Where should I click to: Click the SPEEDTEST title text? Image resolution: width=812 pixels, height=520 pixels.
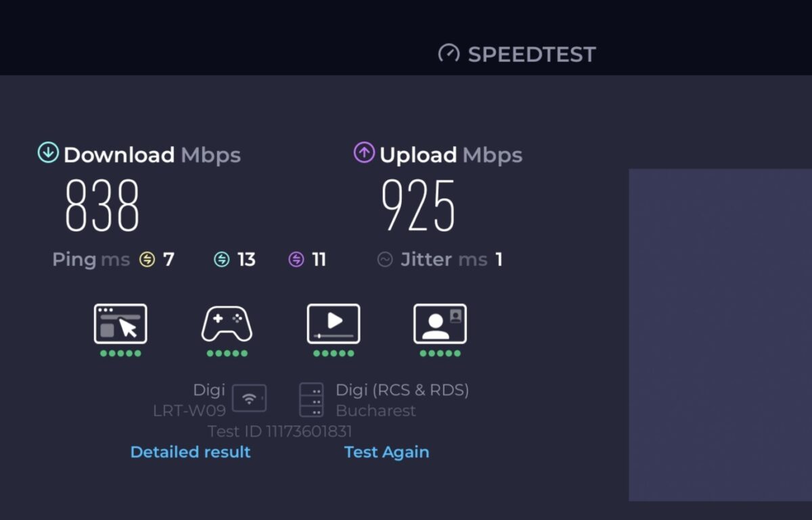pos(532,54)
